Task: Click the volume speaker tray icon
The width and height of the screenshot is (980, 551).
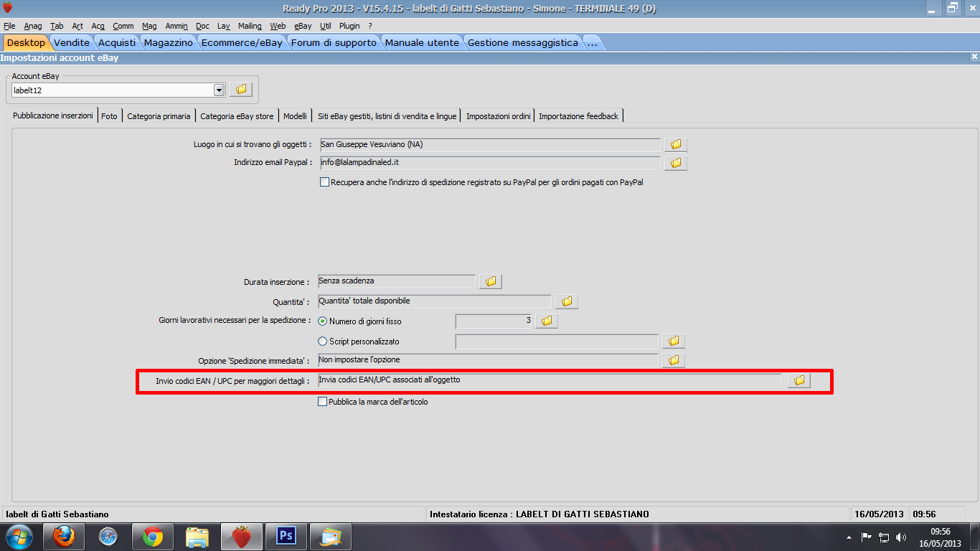Action: 901,537
